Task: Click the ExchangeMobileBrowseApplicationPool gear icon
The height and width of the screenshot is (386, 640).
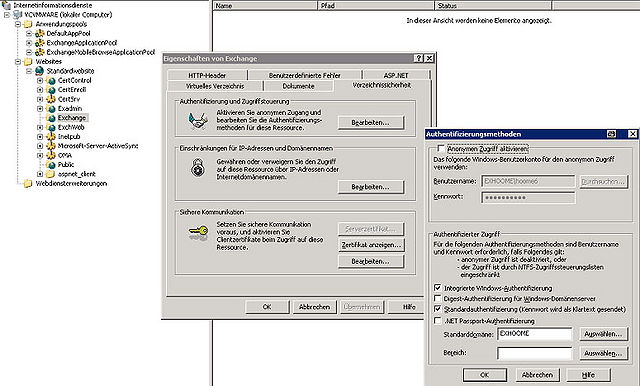Action: click(40, 52)
